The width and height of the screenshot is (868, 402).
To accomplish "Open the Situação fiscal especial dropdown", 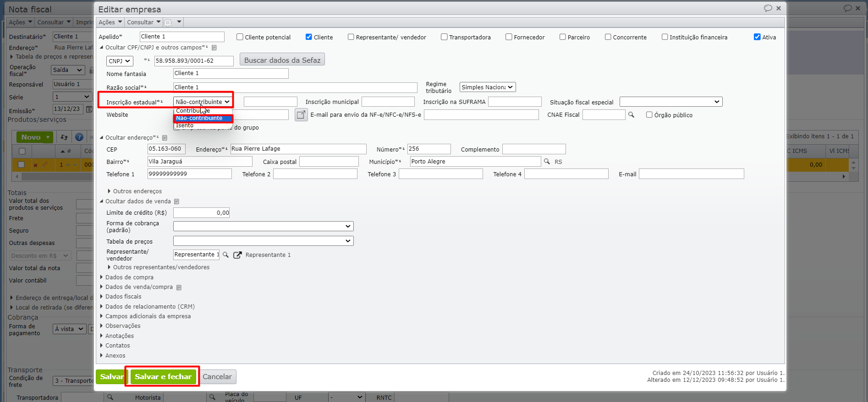I will coord(671,102).
